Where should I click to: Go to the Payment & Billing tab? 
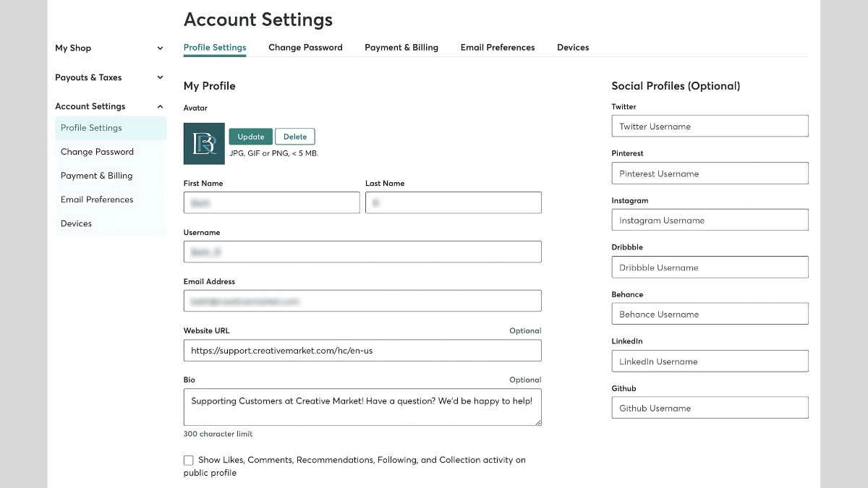401,48
